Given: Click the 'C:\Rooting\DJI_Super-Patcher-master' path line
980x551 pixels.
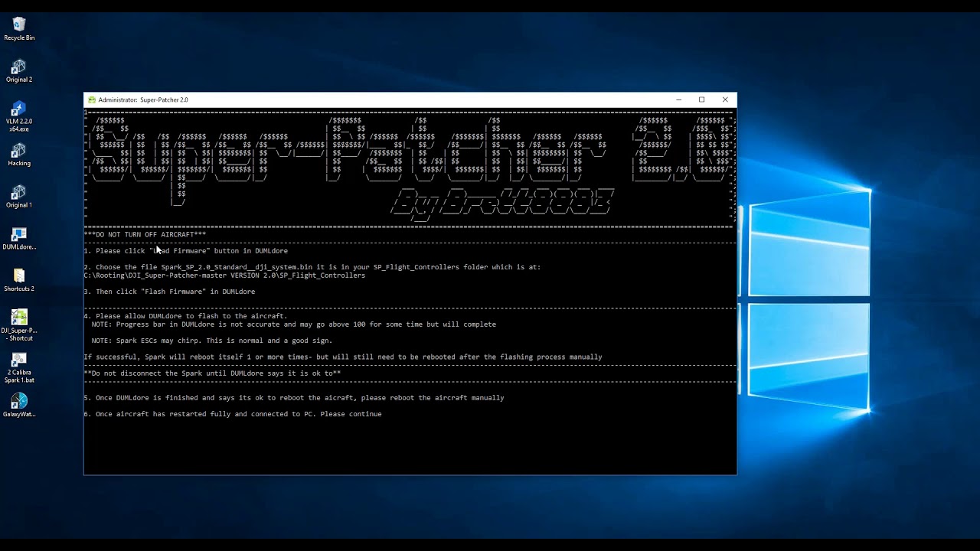Looking at the screenshot, I should (x=224, y=275).
